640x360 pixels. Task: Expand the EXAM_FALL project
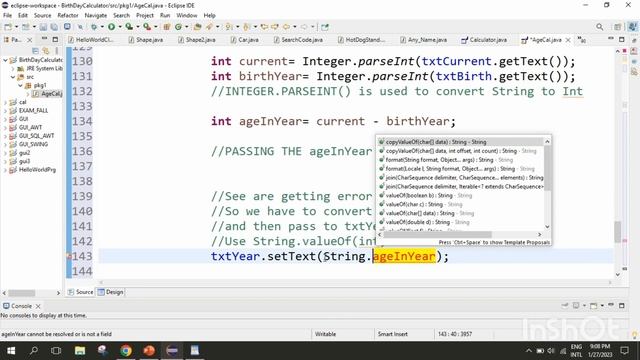[5, 111]
